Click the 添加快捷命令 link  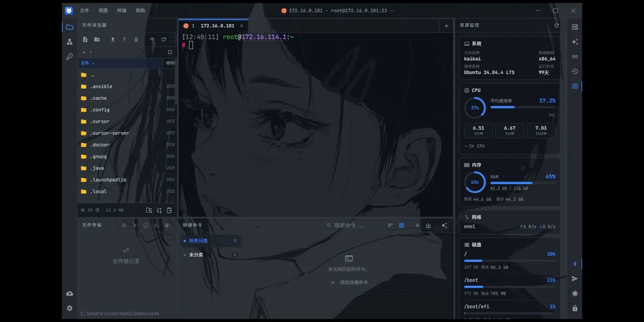pos(350,283)
